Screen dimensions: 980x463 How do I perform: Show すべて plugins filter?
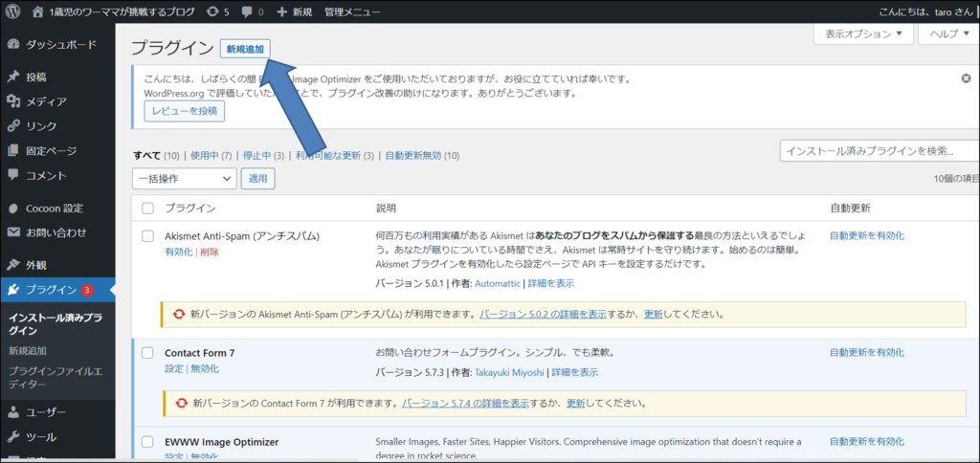tap(147, 156)
